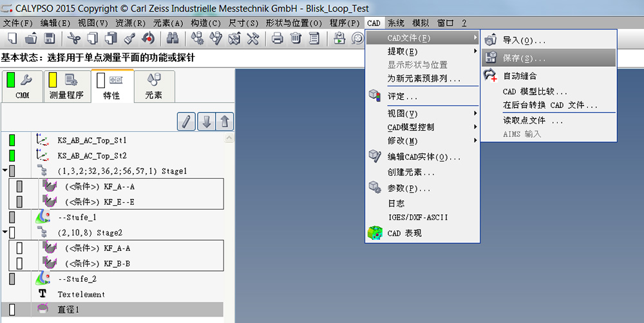Collapse the Stage1 loop group
The image size is (644, 323).
click(x=5, y=169)
